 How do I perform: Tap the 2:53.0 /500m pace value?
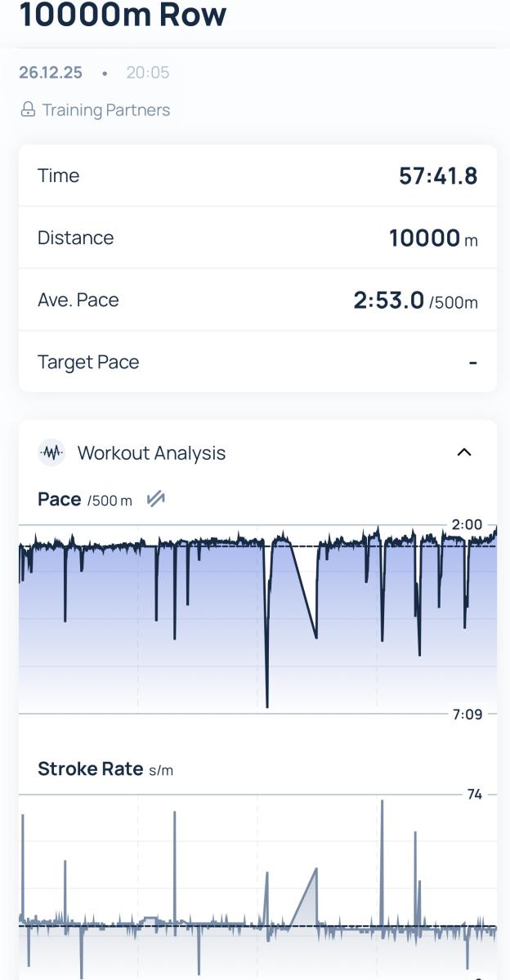[415, 301]
